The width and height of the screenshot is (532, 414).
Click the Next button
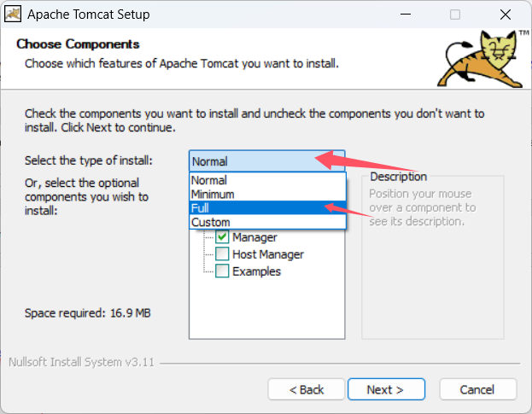tap(386, 389)
